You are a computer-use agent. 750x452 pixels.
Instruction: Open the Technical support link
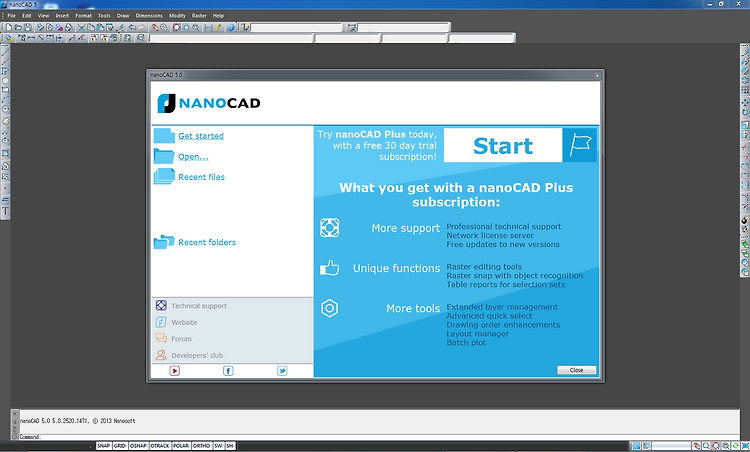199,306
